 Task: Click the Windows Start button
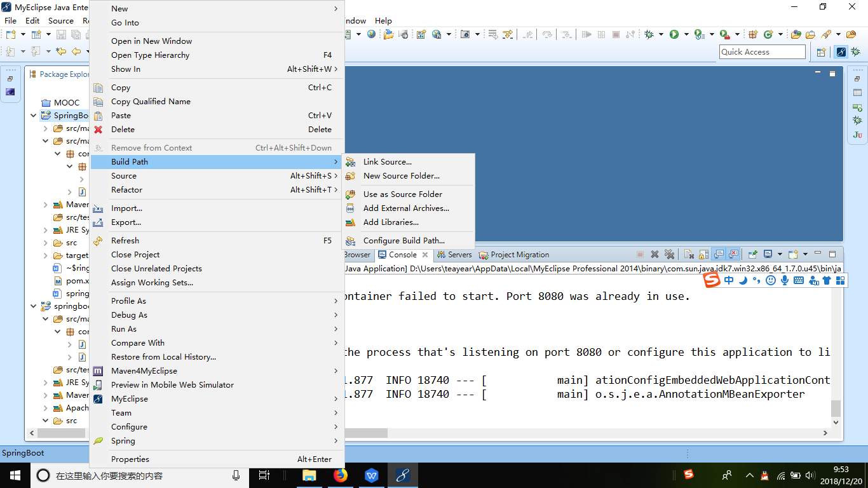[15, 475]
